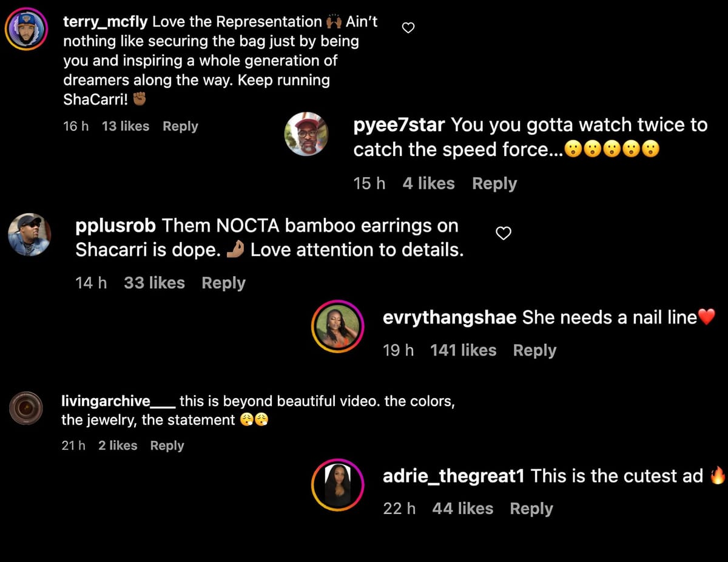Reply to pyee7star's speed force comment

494,183
